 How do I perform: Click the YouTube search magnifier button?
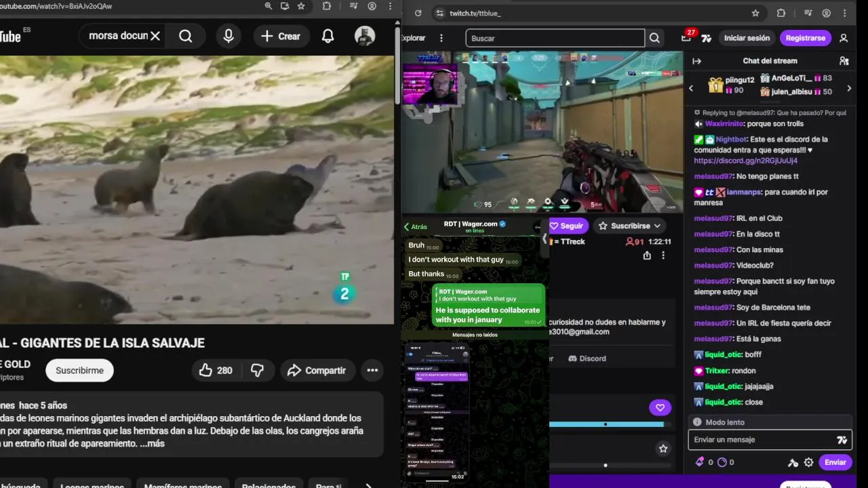pos(186,36)
